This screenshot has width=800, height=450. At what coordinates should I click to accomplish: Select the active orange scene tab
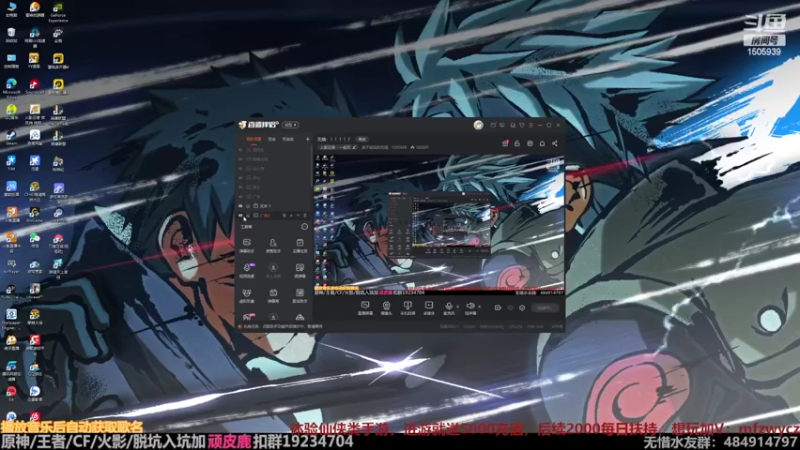point(254,139)
